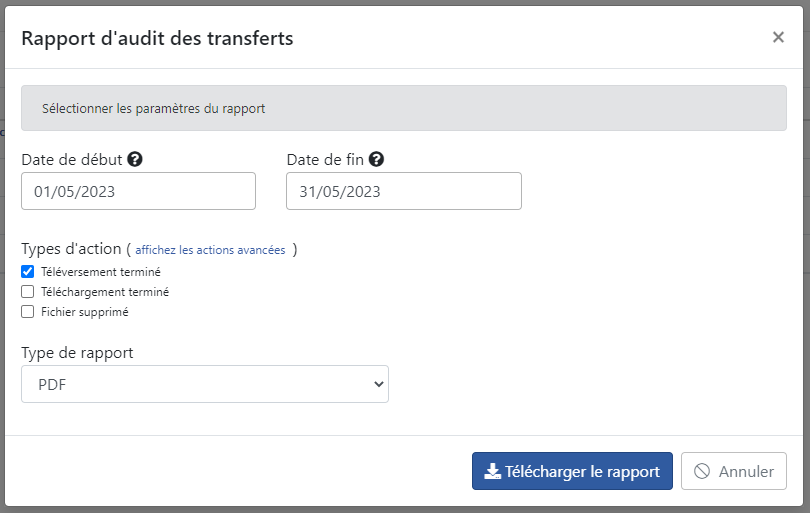This screenshot has height=513, width=810.
Task: Click the download icon in Télécharger le rapport
Action: tap(492, 471)
